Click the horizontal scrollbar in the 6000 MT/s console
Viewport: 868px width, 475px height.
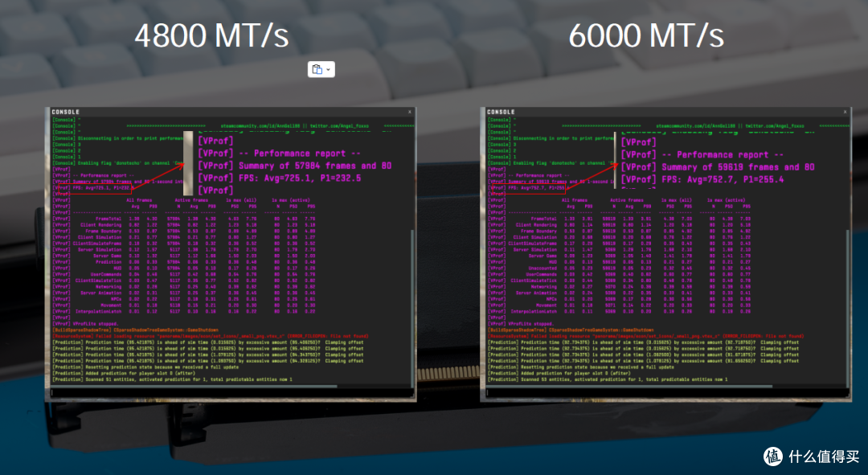(628, 386)
